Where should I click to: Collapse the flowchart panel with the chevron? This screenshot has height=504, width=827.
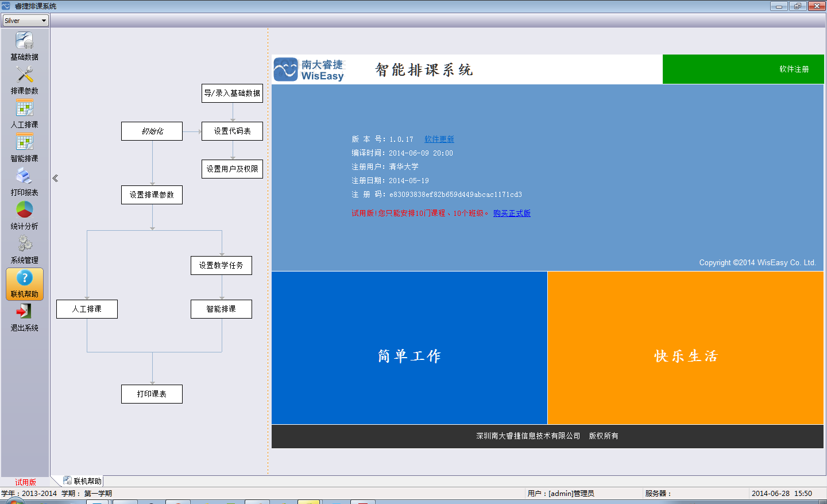(x=55, y=179)
